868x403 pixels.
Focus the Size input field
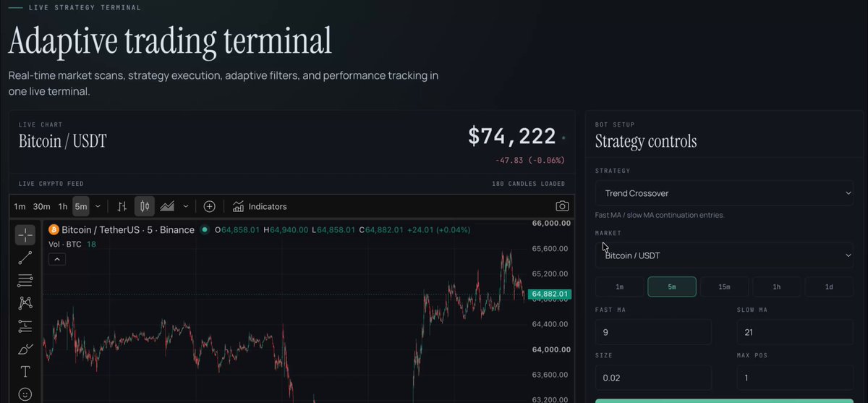click(653, 378)
